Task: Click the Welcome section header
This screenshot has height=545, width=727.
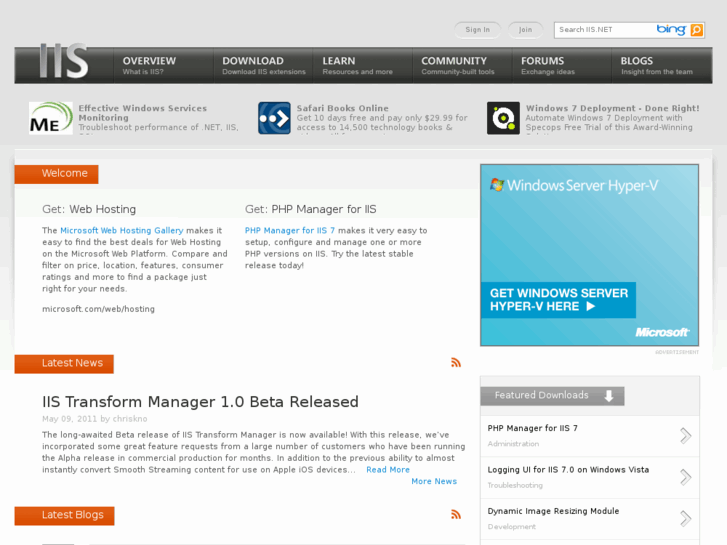Action: click(57, 174)
